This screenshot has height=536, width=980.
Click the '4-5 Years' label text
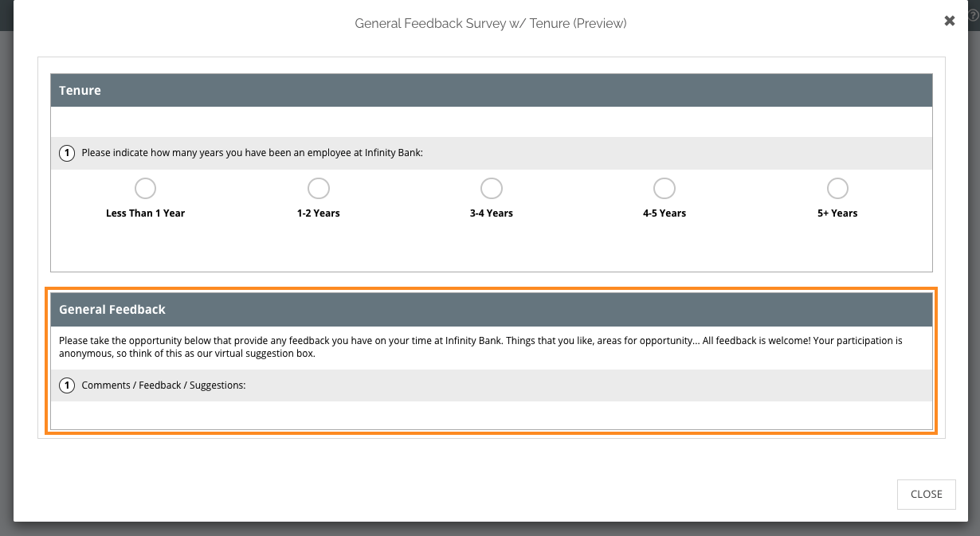point(664,213)
